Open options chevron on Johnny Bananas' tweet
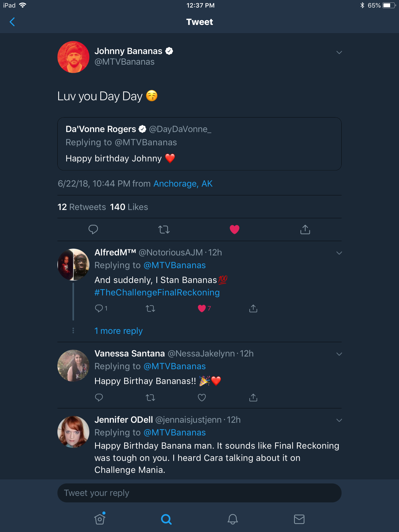The width and height of the screenshot is (399, 532). click(339, 52)
